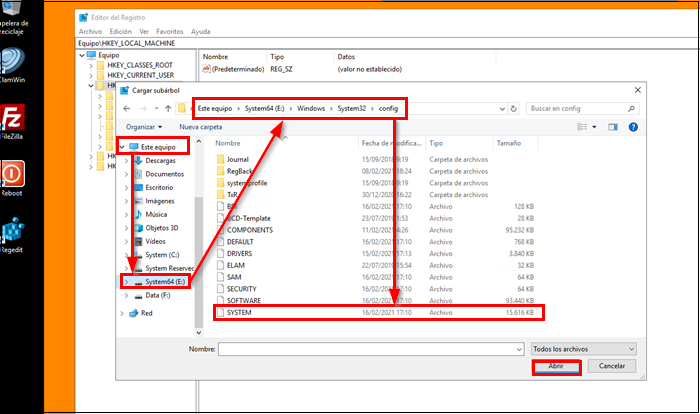This screenshot has width=700, height=414.
Task: Click Nueva carpeta button
Action: [200, 127]
